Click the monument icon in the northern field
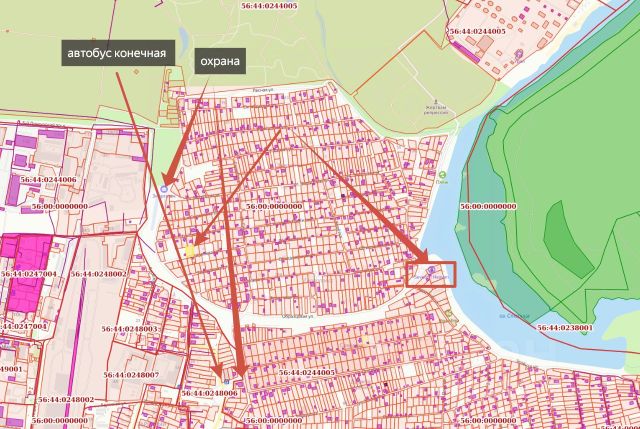640x429 pixels. 436,101
